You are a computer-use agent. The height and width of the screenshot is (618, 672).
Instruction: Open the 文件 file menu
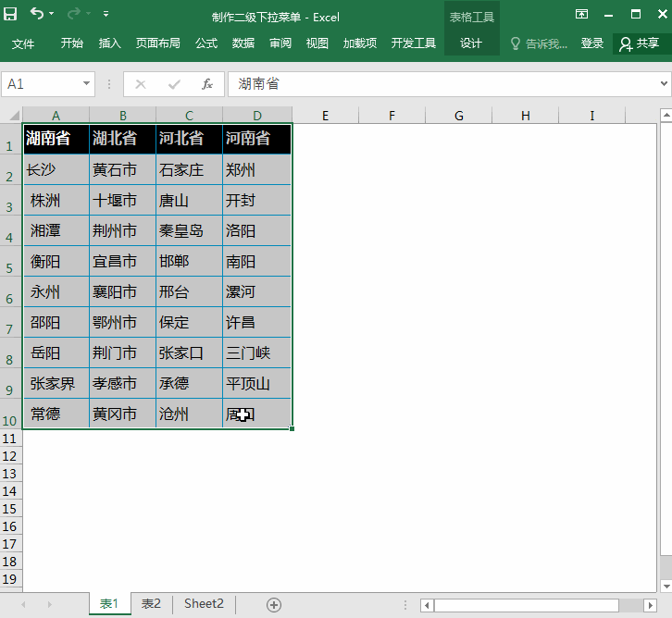(23, 43)
